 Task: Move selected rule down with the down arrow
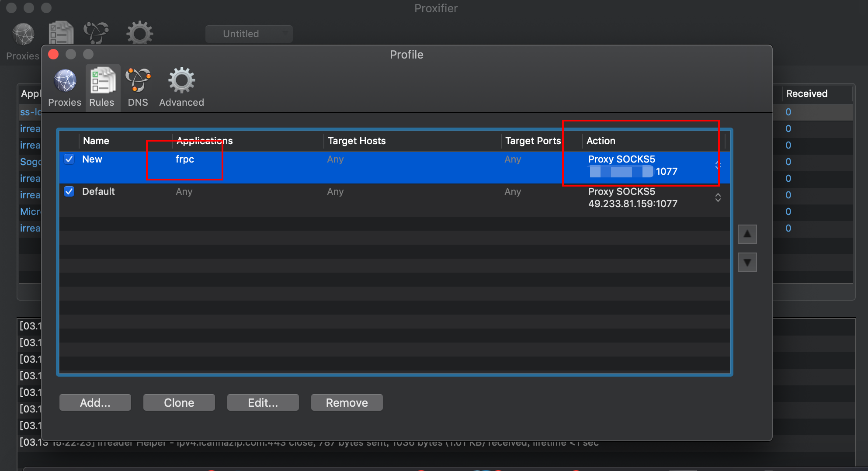click(x=747, y=262)
